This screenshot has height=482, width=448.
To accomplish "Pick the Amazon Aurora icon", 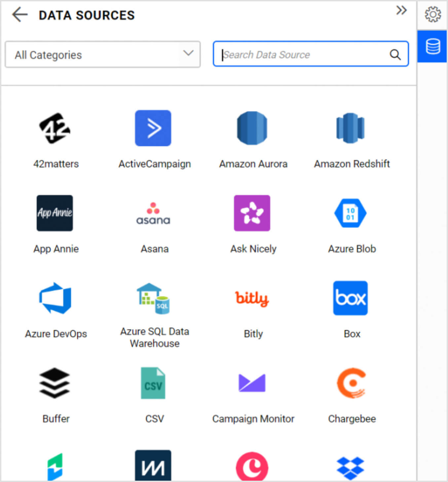I will (x=252, y=128).
